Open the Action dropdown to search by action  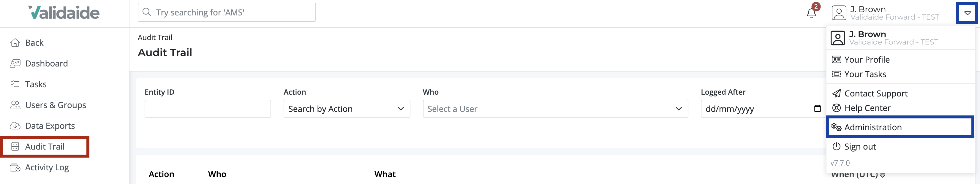click(346, 109)
